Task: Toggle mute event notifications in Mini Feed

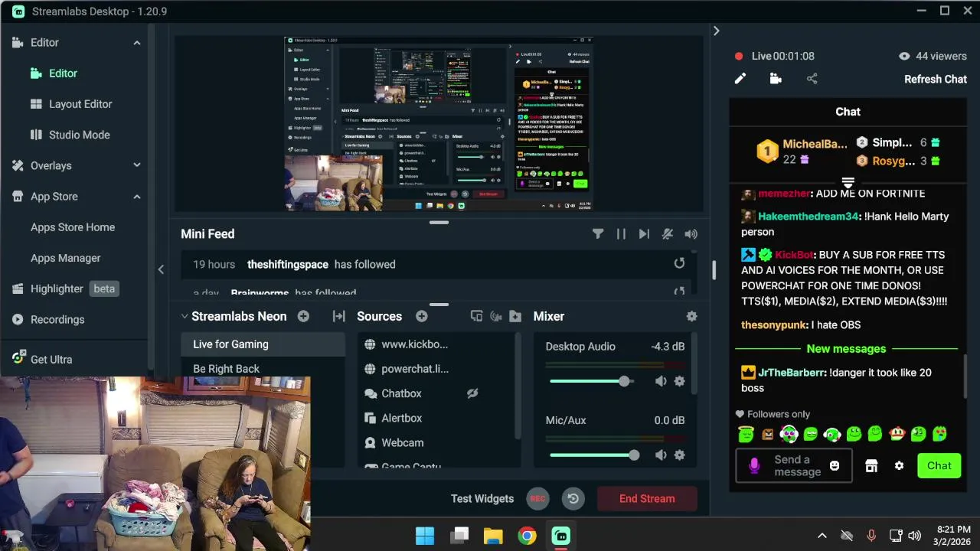Action: coord(668,234)
